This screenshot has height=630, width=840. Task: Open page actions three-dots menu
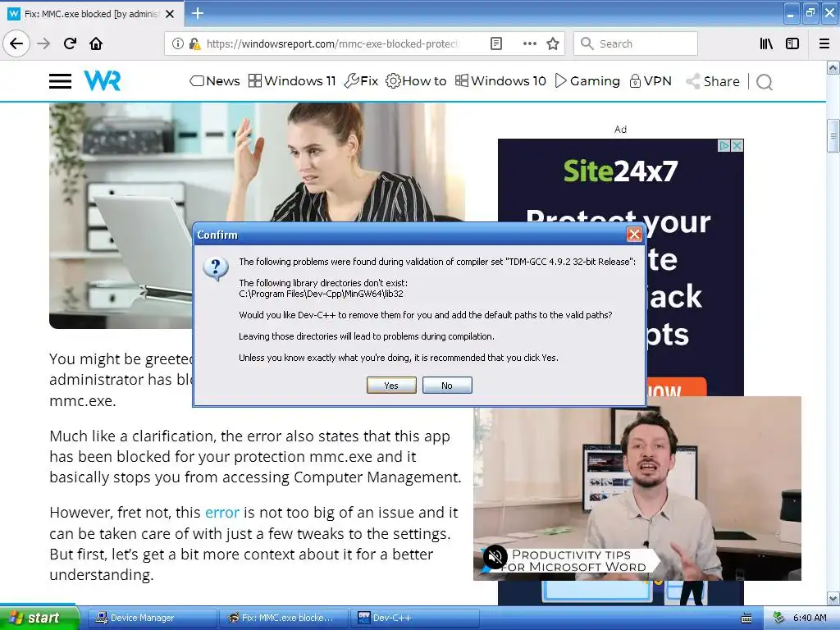pyautogui.click(x=529, y=43)
